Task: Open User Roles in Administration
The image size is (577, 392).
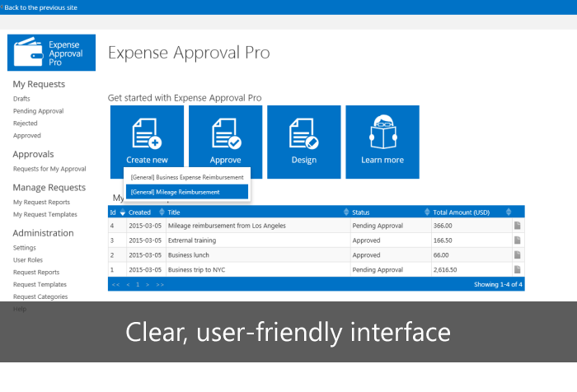Action: coord(28,260)
